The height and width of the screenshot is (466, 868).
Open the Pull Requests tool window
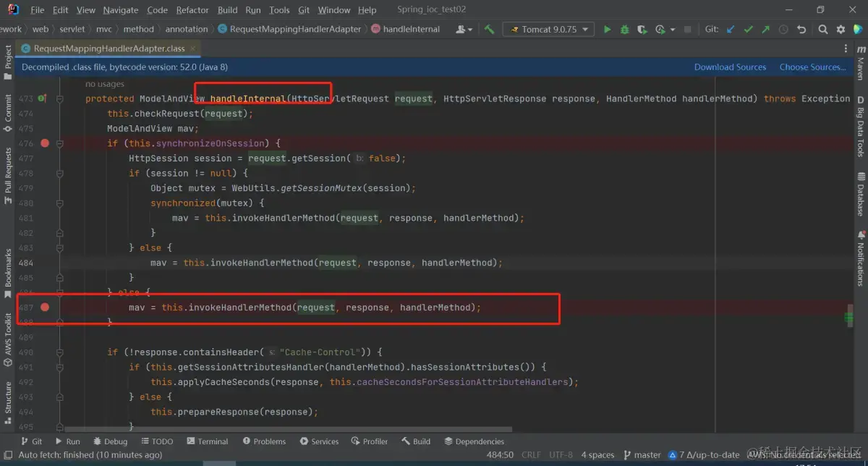coord(7,176)
